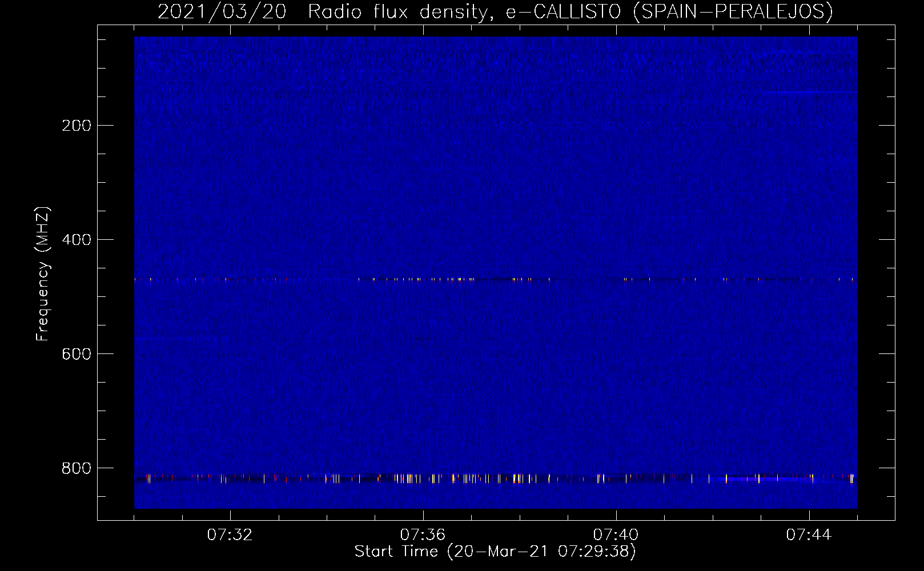
Task: Click the 'Start Time (20-Mar-21 07:29:38)' label
Action: point(495,552)
